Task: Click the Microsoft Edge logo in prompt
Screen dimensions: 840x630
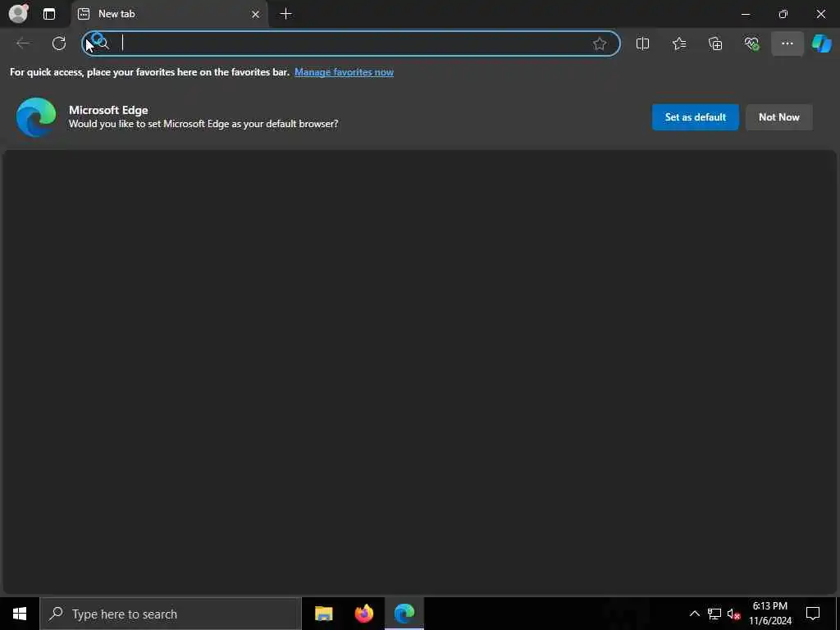Action: pos(36,116)
